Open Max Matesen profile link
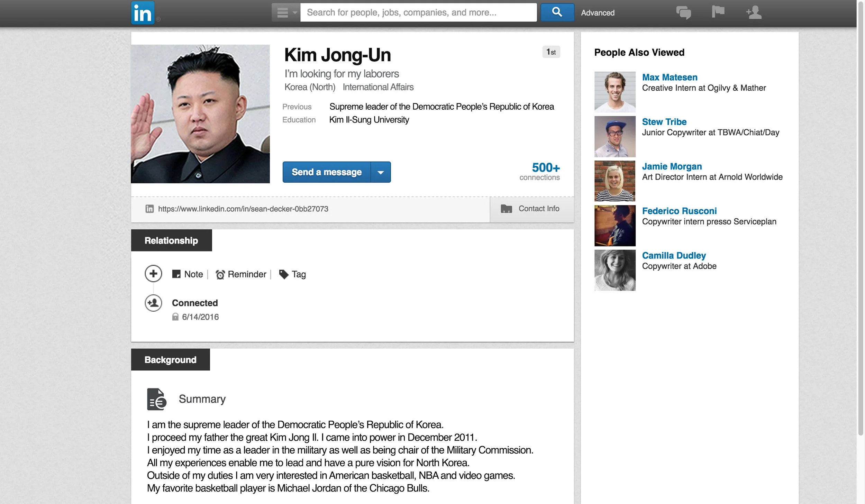 click(670, 77)
